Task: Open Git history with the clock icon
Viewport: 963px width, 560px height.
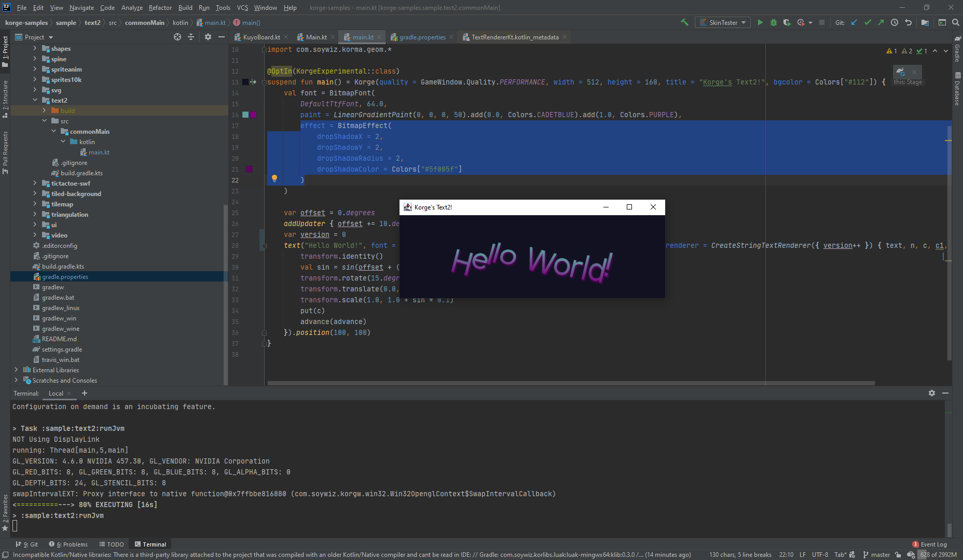Action: (x=895, y=22)
